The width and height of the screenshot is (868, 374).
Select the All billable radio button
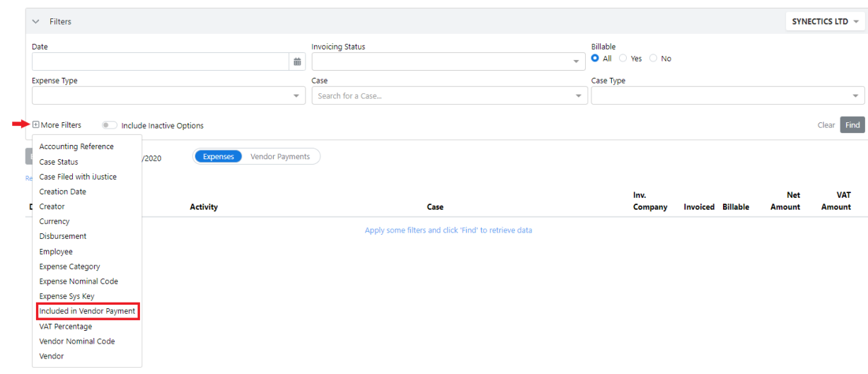click(596, 59)
